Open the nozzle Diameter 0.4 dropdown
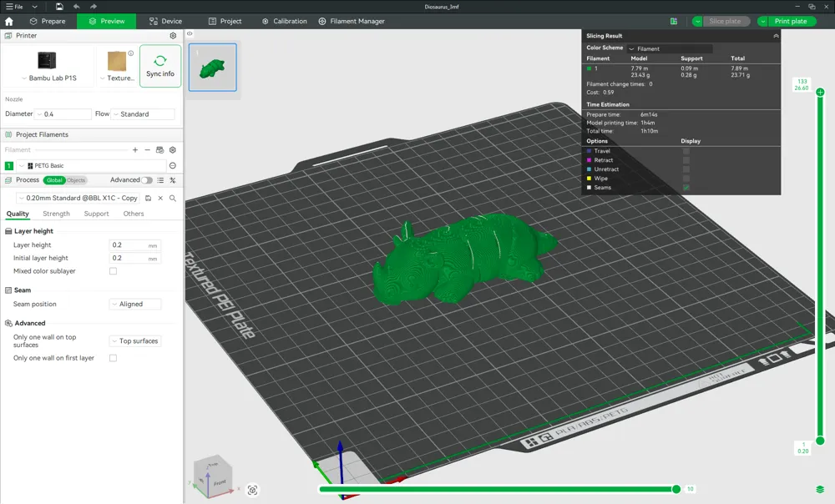835x504 pixels. [63, 113]
